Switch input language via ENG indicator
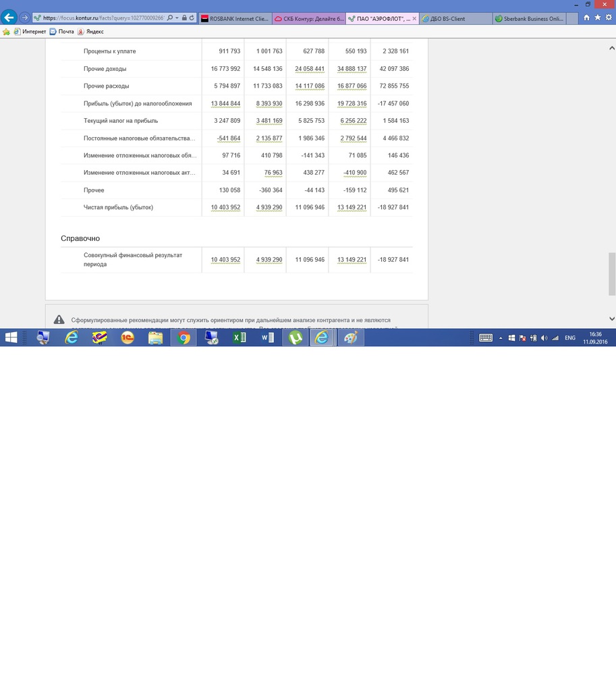Screen dimensions: 616x675 [x=570, y=338]
